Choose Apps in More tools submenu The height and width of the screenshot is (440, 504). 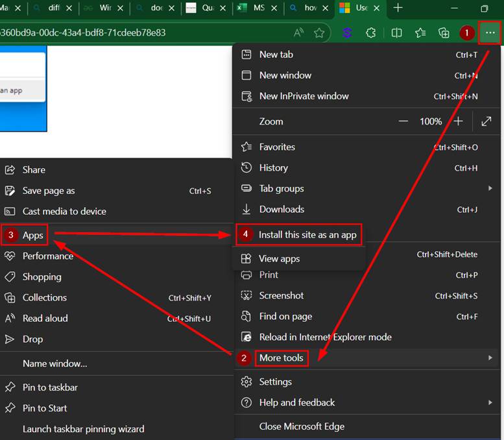click(x=32, y=235)
